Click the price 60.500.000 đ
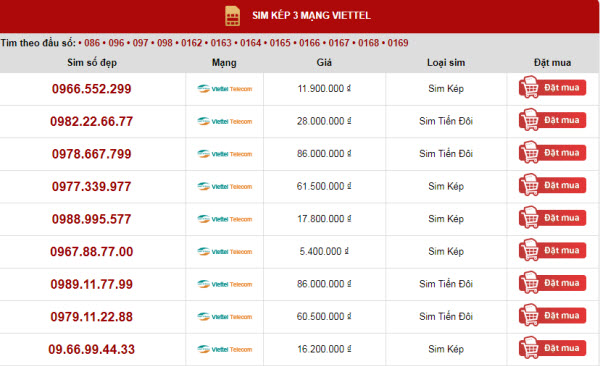The height and width of the screenshot is (366, 600). 324,316
